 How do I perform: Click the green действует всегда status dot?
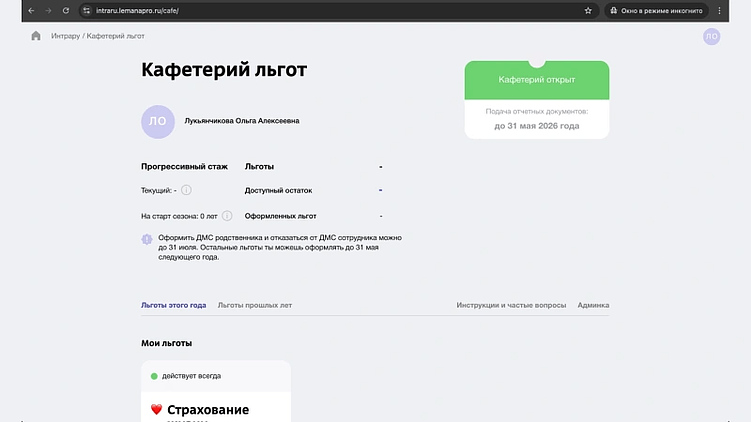[154, 376]
